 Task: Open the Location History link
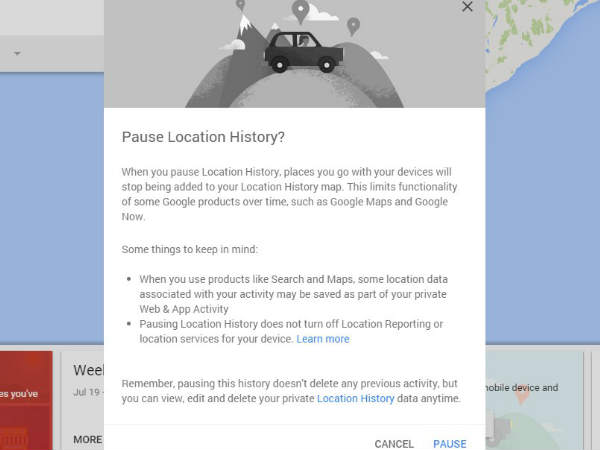pos(355,398)
